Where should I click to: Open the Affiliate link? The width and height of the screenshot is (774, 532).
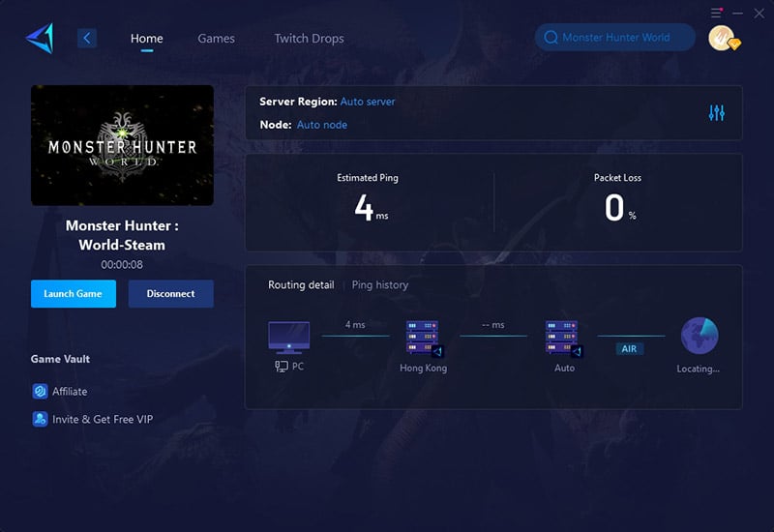tap(70, 392)
